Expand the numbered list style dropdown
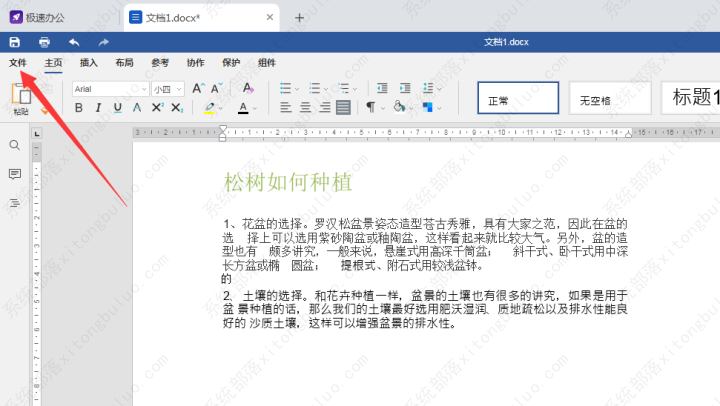Viewport: 720px width, 406px height. (326, 89)
